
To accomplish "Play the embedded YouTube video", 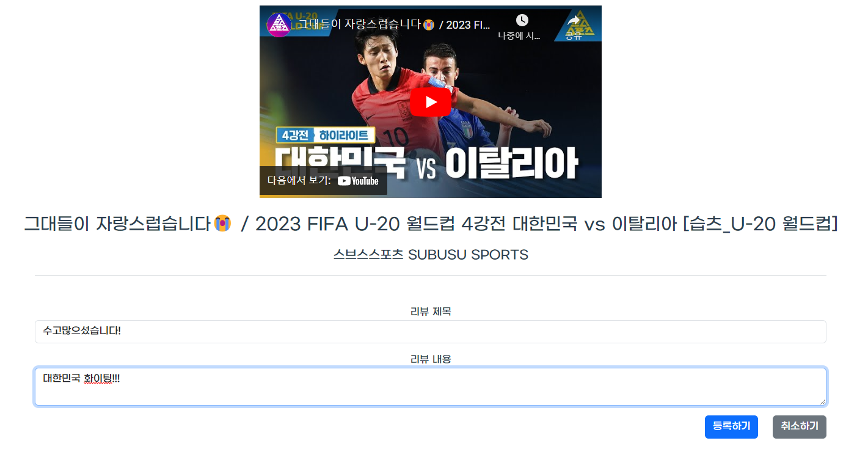I will 431,102.
